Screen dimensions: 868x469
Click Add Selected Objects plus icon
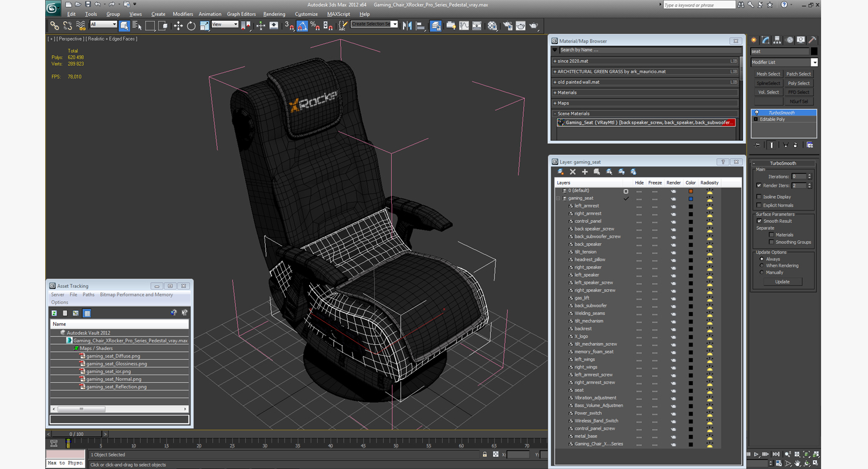[x=585, y=172]
